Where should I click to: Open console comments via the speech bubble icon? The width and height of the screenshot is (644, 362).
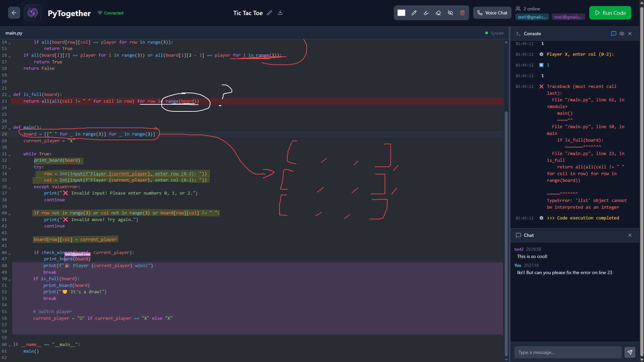(x=614, y=34)
